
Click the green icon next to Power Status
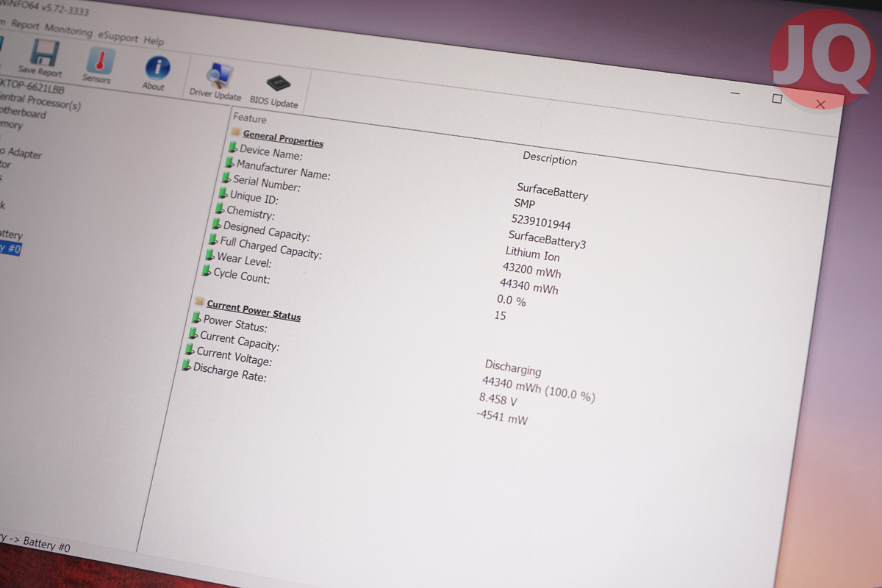196,318
